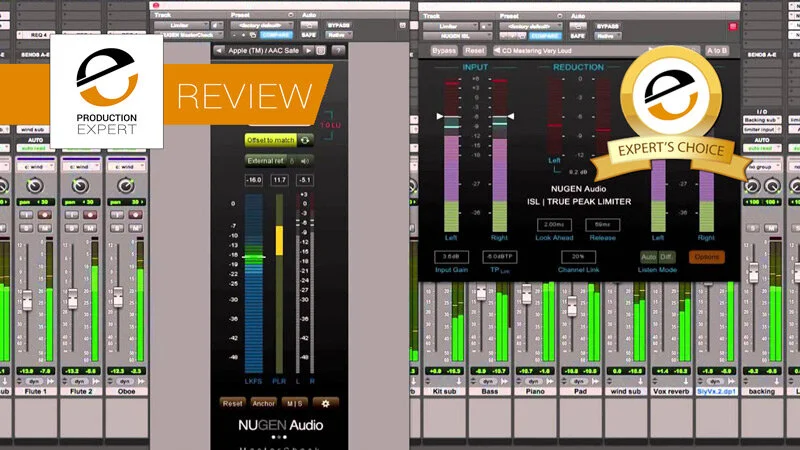Solo the Oboe track
This screenshot has height=450, width=800.
tap(117, 228)
